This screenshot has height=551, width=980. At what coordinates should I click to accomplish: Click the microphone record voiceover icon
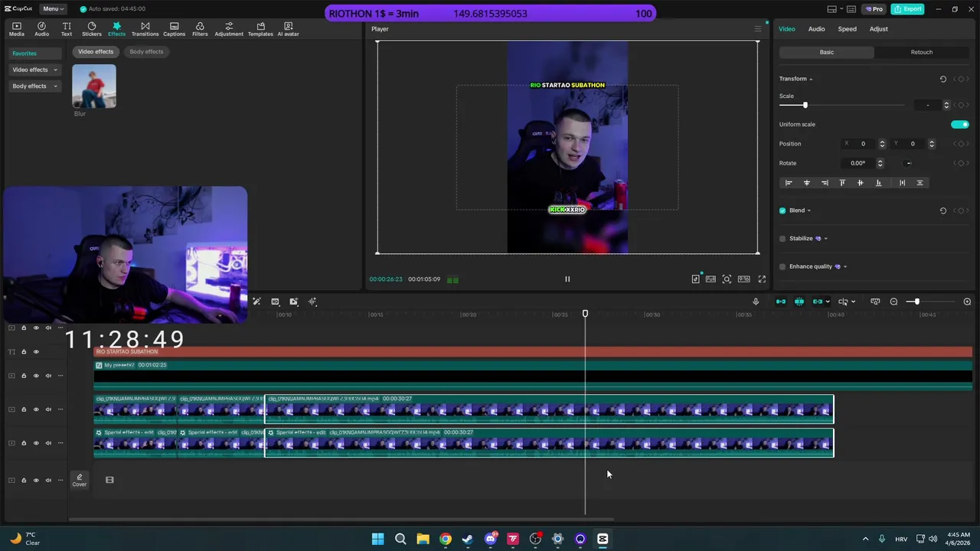click(x=756, y=302)
